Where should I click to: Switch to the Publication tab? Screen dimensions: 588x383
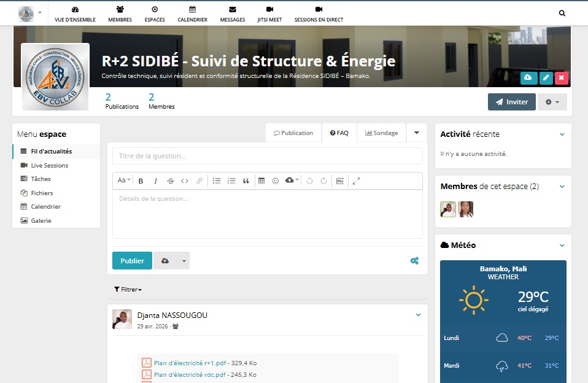tap(293, 133)
